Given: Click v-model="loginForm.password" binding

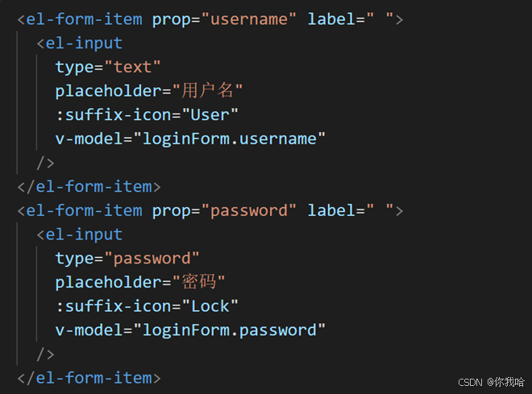Looking at the screenshot, I should tap(190, 330).
